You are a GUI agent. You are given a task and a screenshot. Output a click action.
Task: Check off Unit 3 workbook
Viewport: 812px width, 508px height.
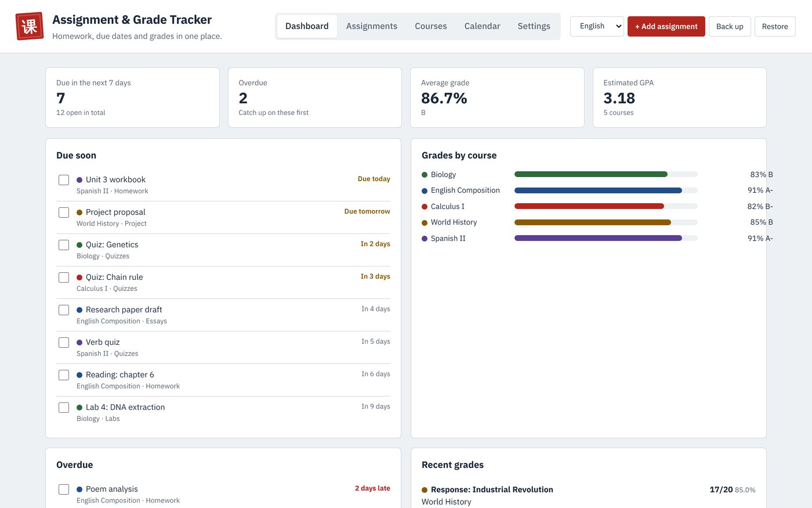64,180
